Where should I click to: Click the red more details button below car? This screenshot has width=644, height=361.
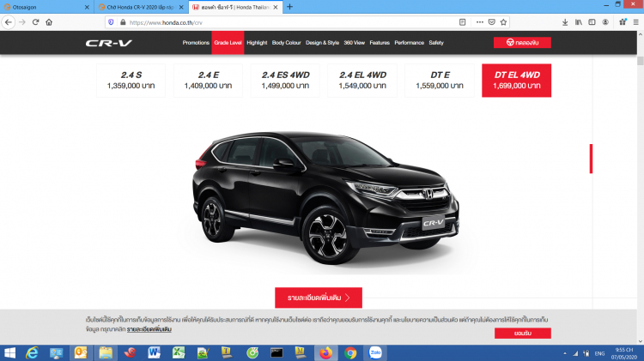pyautogui.click(x=319, y=298)
